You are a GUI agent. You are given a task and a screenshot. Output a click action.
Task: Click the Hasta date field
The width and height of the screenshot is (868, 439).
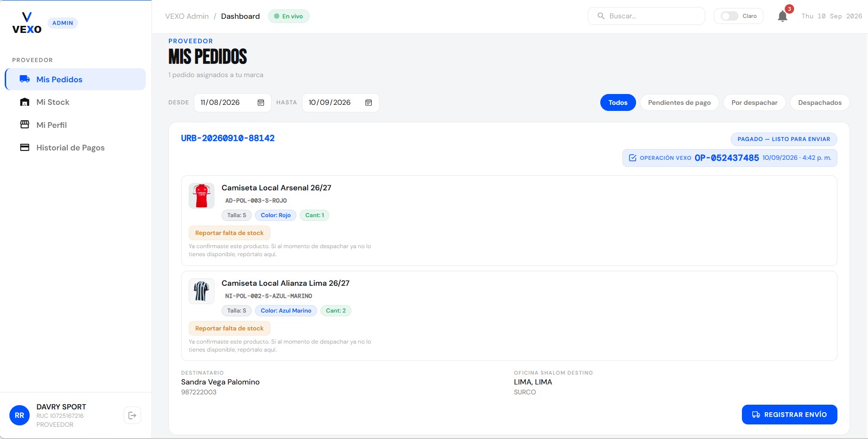pyautogui.click(x=341, y=102)
